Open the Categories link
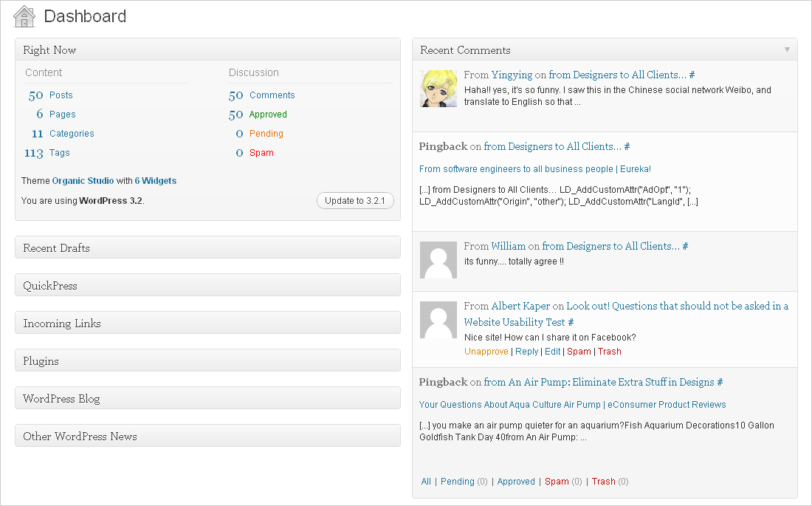The width and height of the screenshot is (812, 506). coord(72,133)
